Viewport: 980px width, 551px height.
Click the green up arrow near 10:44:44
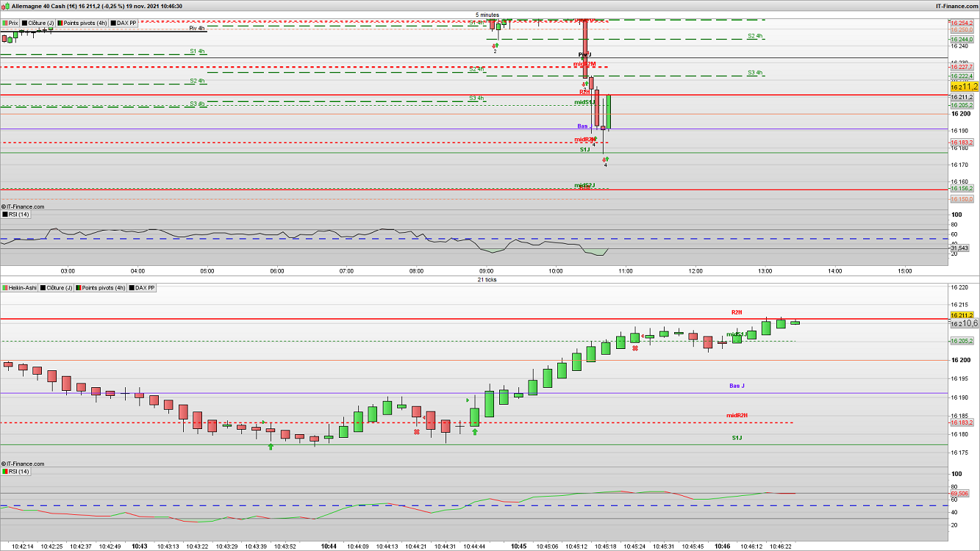[475, 432]
